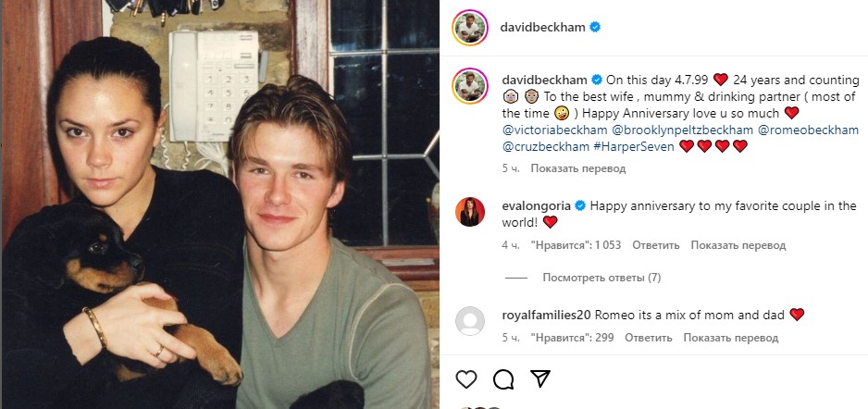Screen dimensions: 868x409
Task: Share the post via paper plane icon
Action: [539, 379]
